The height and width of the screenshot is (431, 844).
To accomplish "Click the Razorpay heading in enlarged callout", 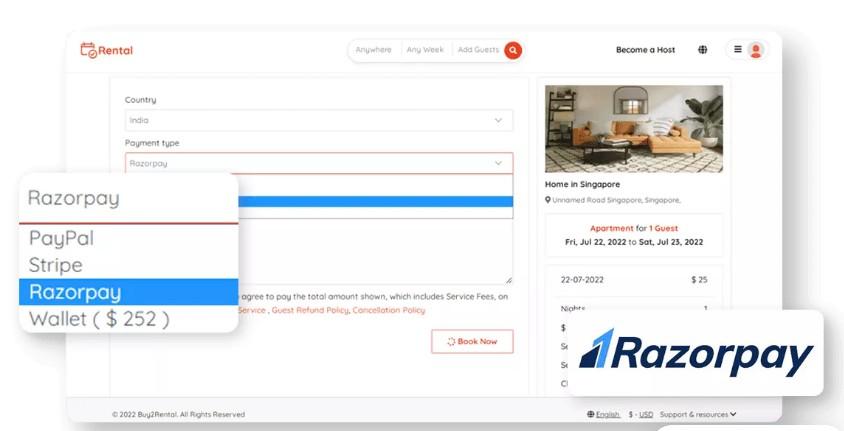I will tap(73, 198).
